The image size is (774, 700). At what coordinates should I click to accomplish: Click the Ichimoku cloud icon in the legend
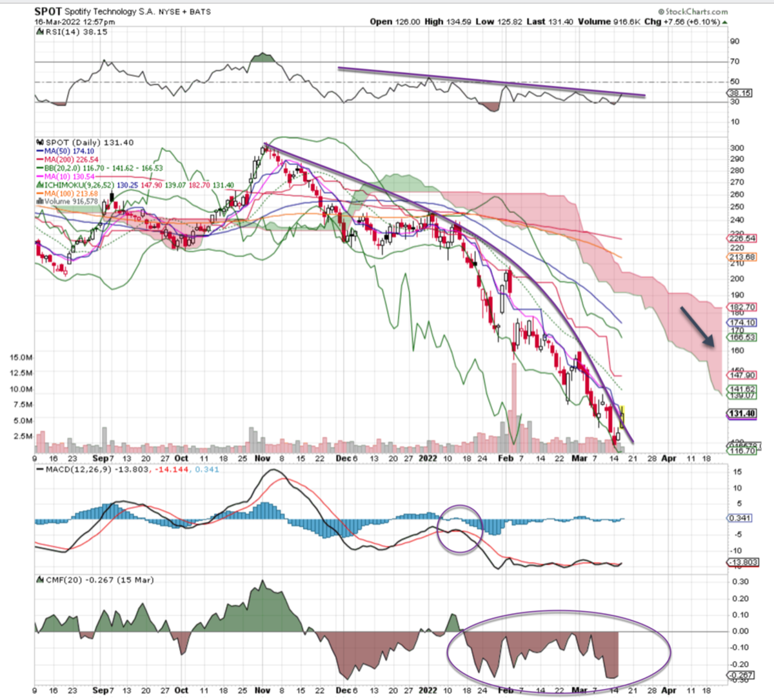[39, 185]
